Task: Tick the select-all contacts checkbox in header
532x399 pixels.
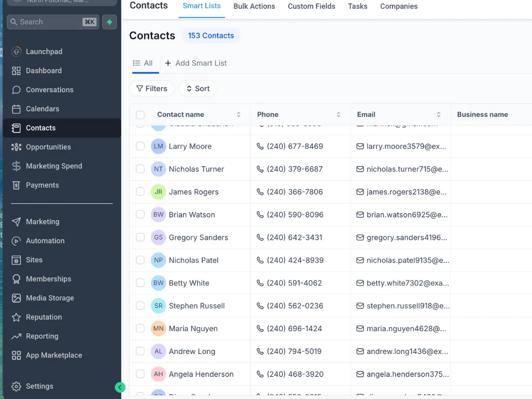Action: [x=140, y=115]
